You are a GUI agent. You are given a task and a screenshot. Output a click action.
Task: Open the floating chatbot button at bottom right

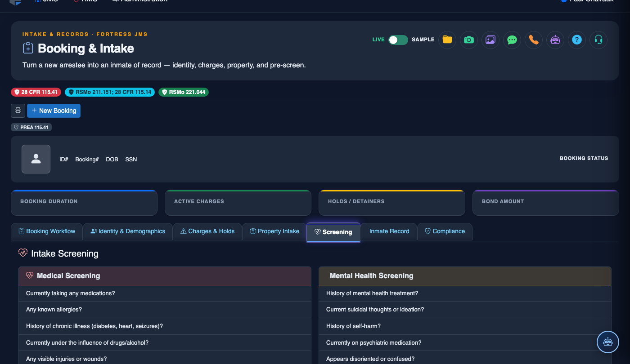coord(608,342)
